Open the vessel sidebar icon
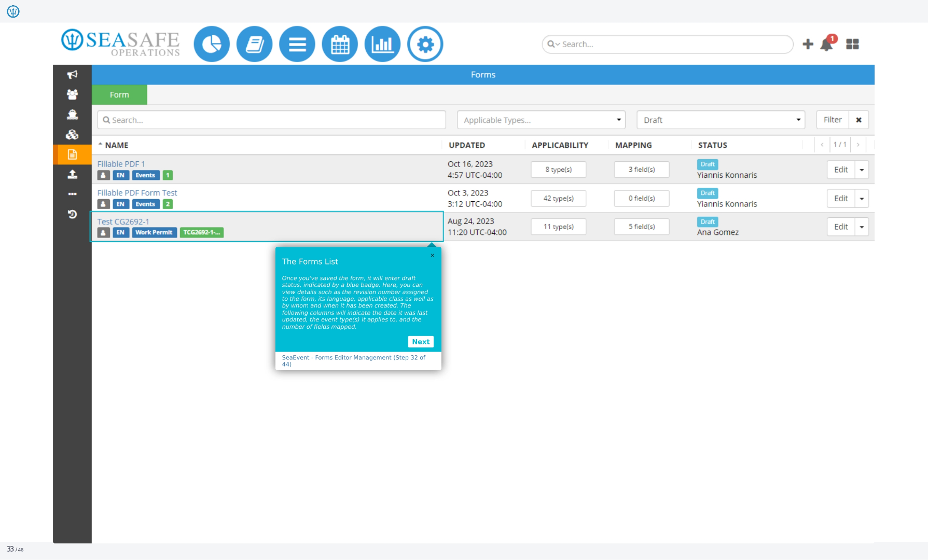The image size is (928, 560). pos(72,115)
